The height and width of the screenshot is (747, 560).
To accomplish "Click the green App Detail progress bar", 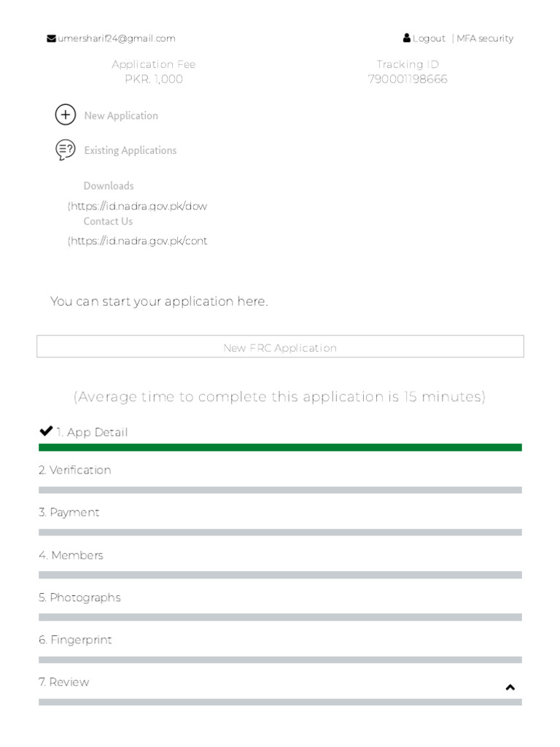I will 280,447.
